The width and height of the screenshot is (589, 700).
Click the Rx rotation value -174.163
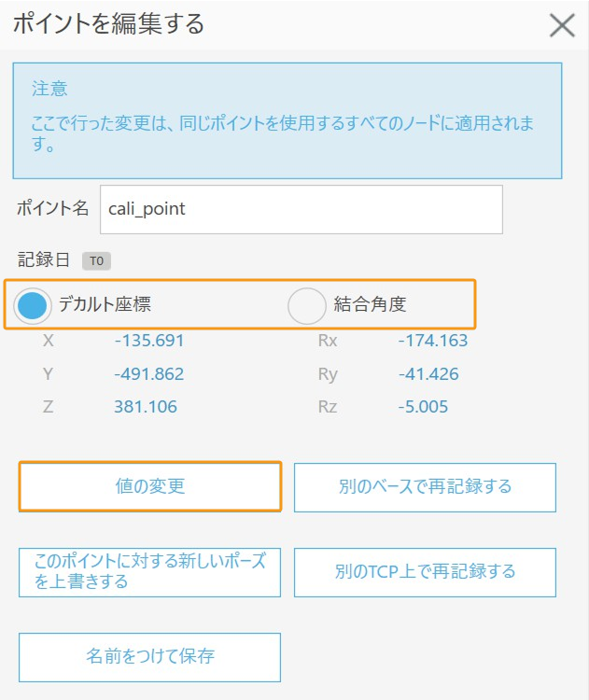pyautogui.click(x=432, y=341)
